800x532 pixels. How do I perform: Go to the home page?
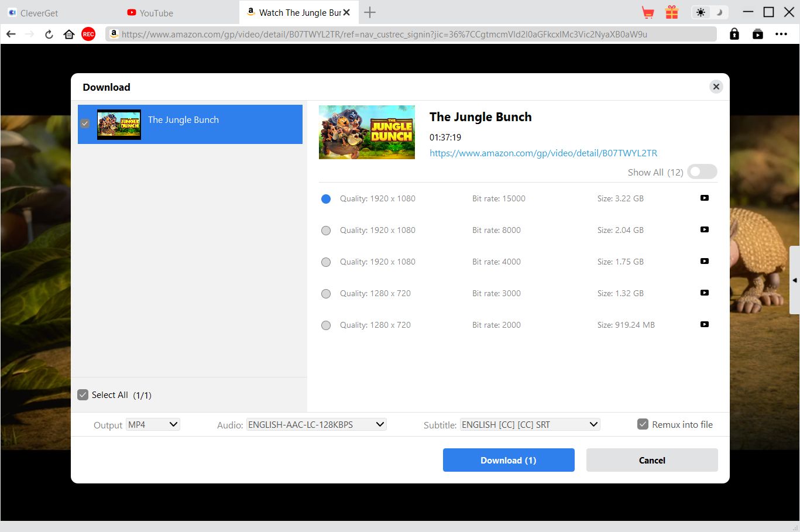(69, 34)
